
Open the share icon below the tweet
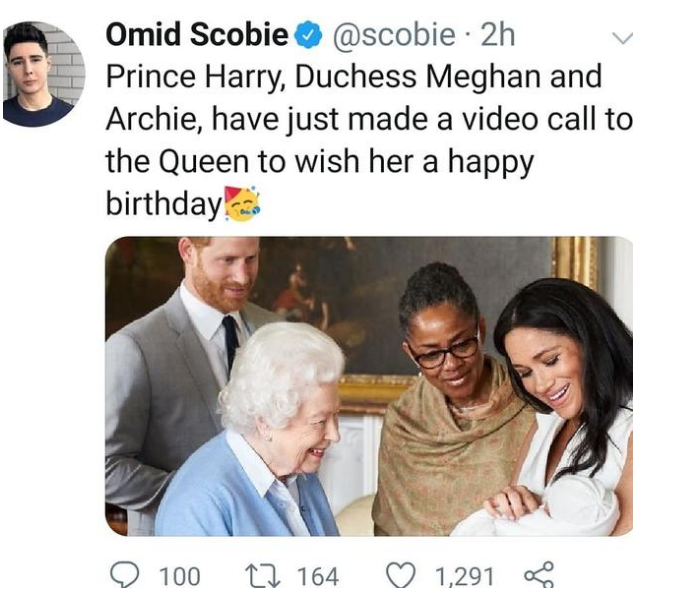(538, 576)
